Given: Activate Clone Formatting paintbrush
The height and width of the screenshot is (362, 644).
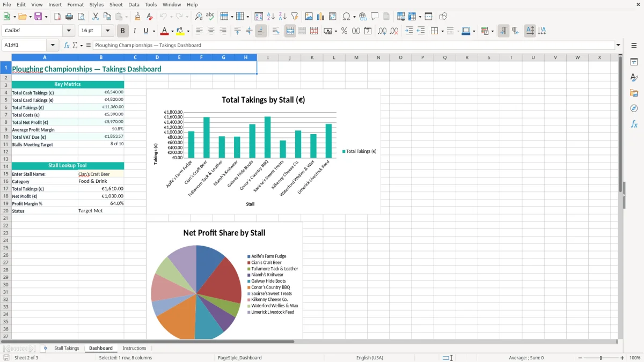Looking at the screenshot, I should [138, 17].
